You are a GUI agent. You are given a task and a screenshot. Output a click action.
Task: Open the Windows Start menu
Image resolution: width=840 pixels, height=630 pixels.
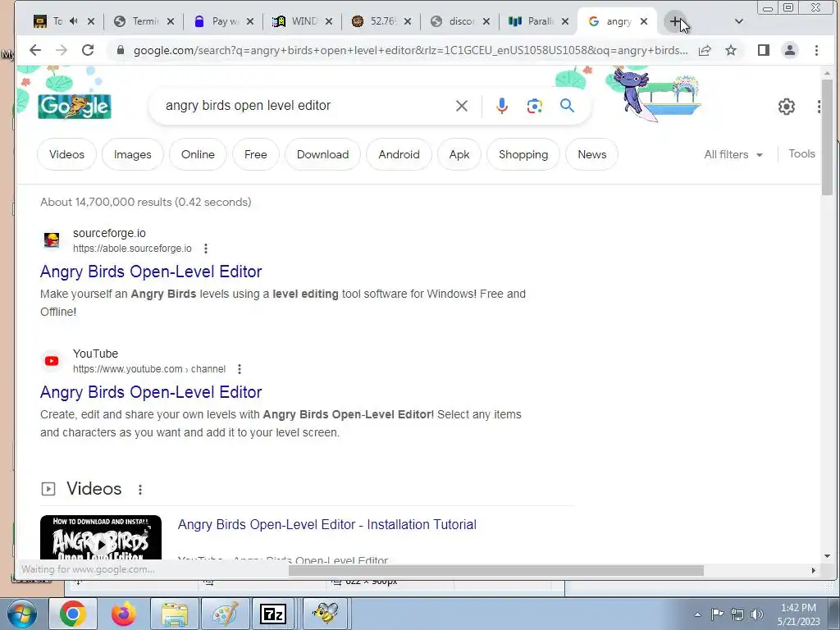coord(22,614)
